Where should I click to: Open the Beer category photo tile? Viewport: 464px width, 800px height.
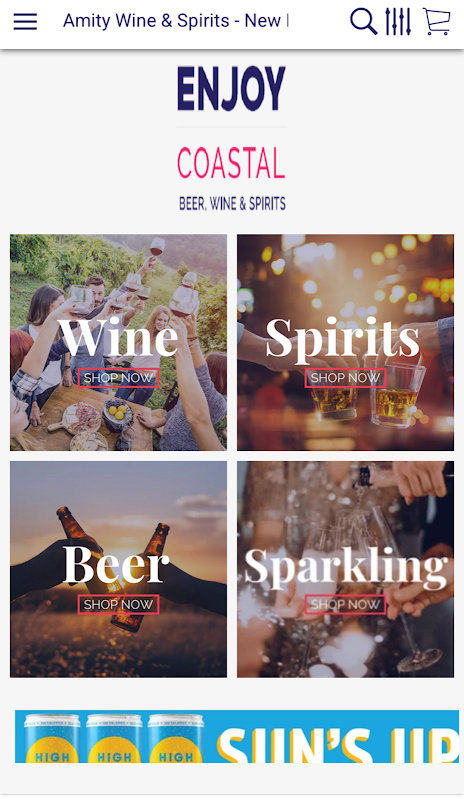pos(118,569)
